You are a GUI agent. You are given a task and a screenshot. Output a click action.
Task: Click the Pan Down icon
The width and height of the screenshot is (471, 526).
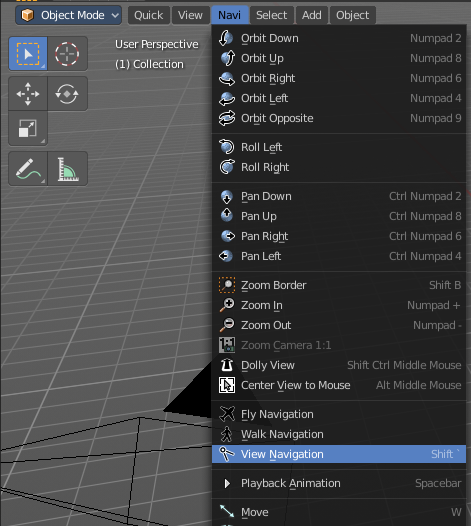click(227, 196)
